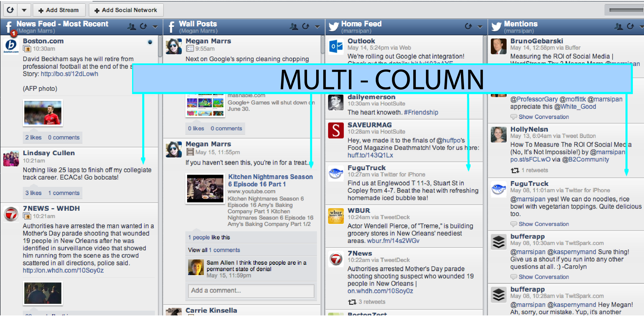Open the on.whdh.com/10Soy0z link in 7NEWS Facebook post
This screenshot has height=317, width=644.
point(63,270)
